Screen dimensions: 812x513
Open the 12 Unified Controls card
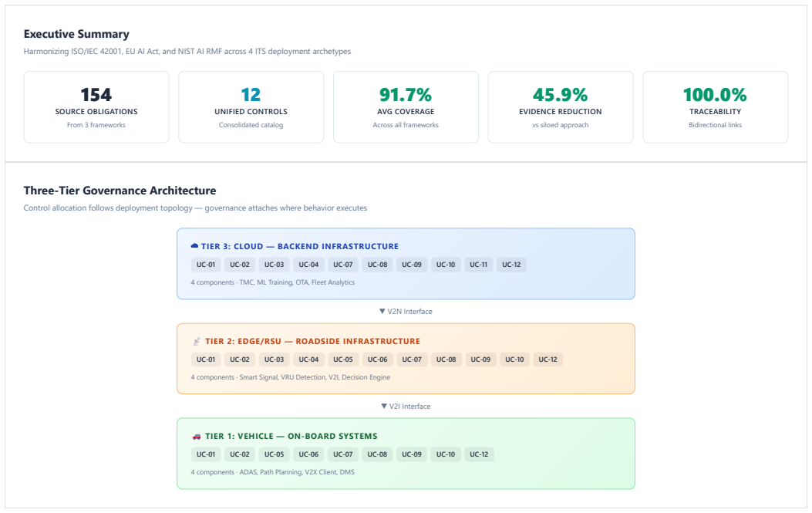(x=251, y=107)
